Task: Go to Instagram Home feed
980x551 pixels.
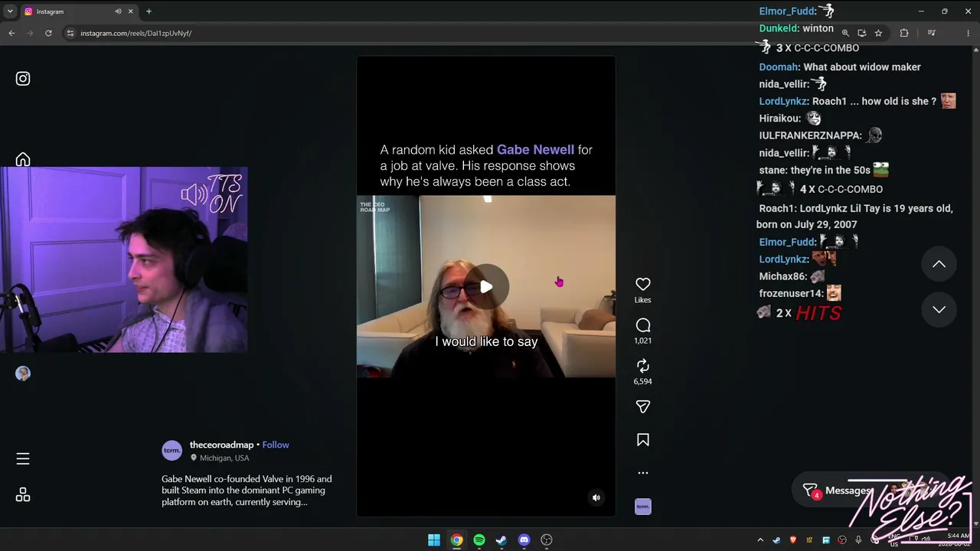Action: 23,159
